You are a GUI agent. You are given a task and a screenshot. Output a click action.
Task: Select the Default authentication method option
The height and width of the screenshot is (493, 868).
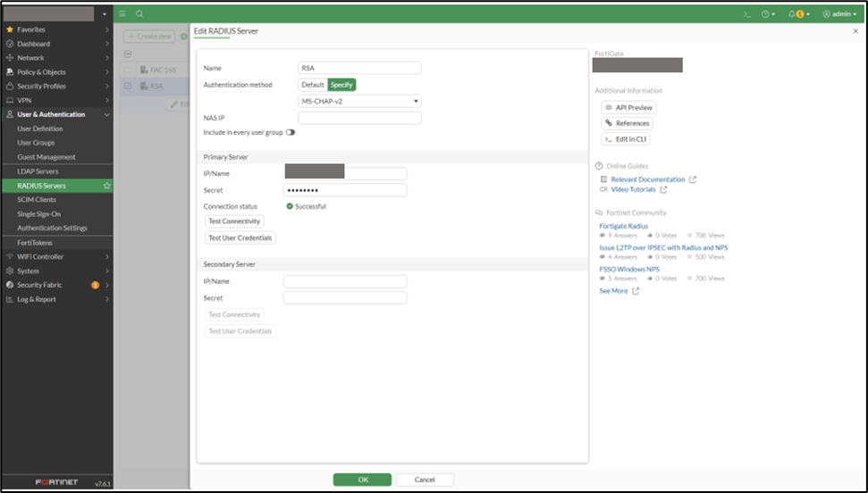point(312,85)
